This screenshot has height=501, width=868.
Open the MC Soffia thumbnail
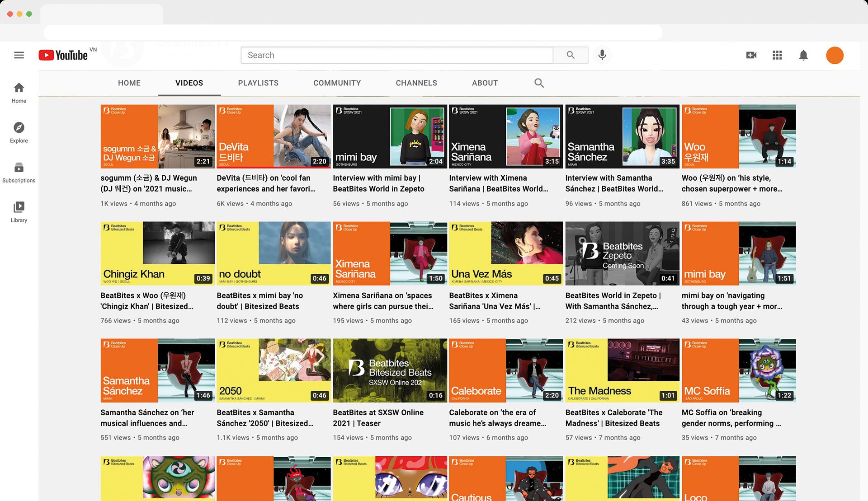coord(739,370)
